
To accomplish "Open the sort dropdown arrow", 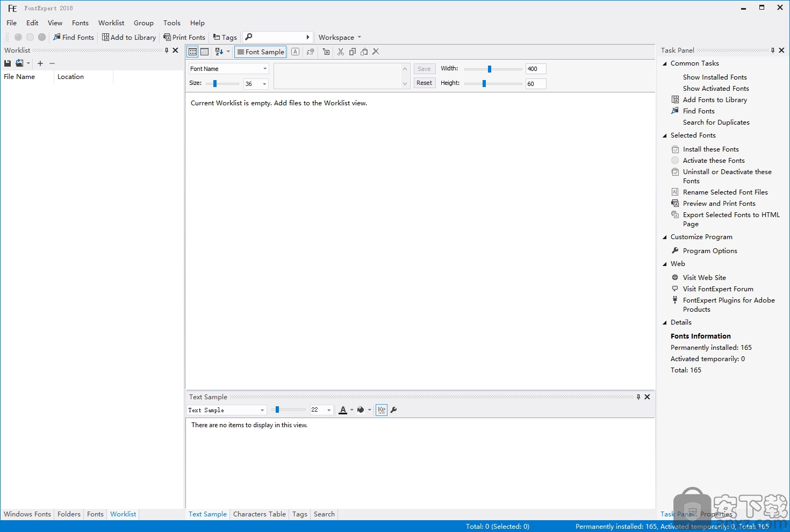I will (x=228, y=52).
